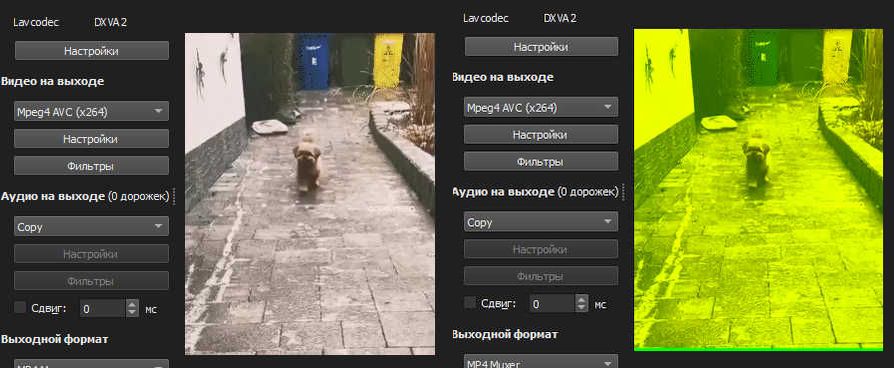
Task: Click decoder Настройки button in left window
Action: click(91, 51)
